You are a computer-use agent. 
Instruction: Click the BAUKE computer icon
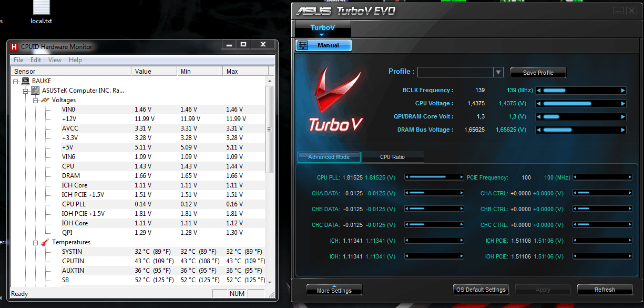[x=25, y=81]
